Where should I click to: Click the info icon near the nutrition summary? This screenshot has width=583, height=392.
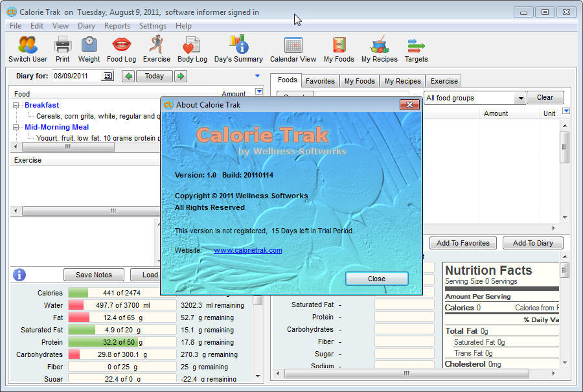point(17,275)
